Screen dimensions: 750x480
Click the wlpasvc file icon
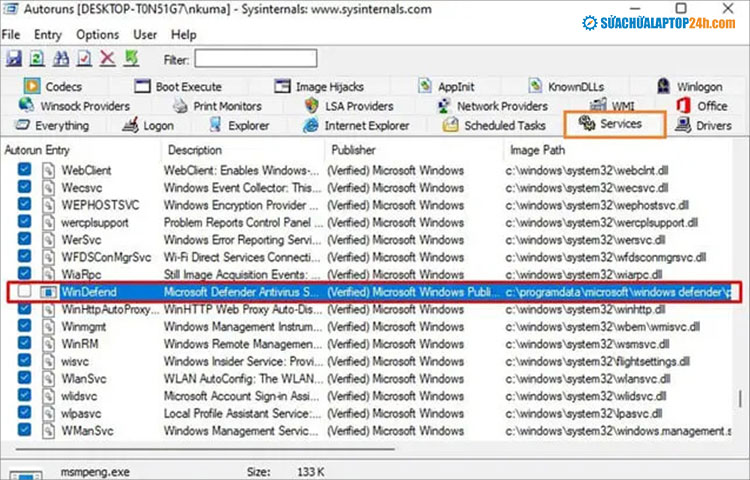(x=48, y=414)
